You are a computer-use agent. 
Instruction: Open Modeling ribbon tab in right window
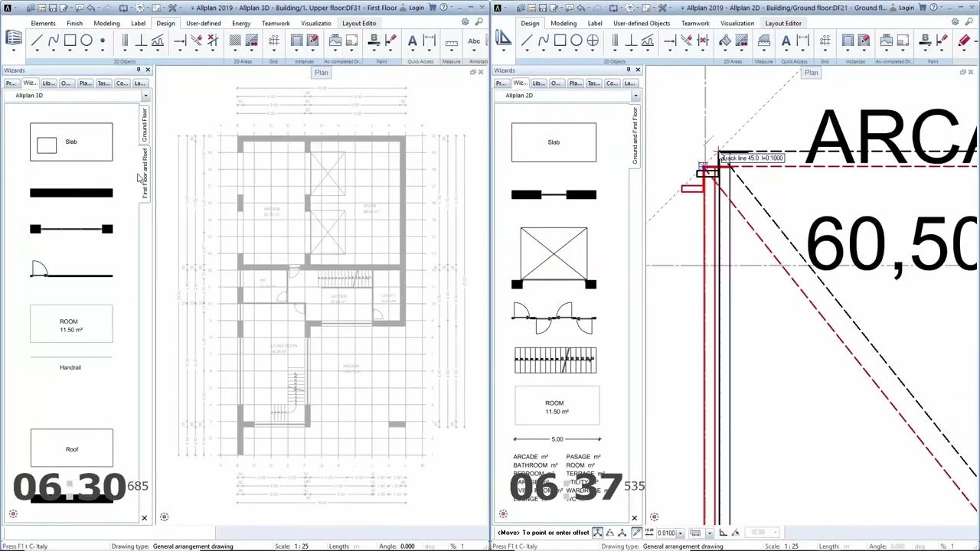coord(563,23)
